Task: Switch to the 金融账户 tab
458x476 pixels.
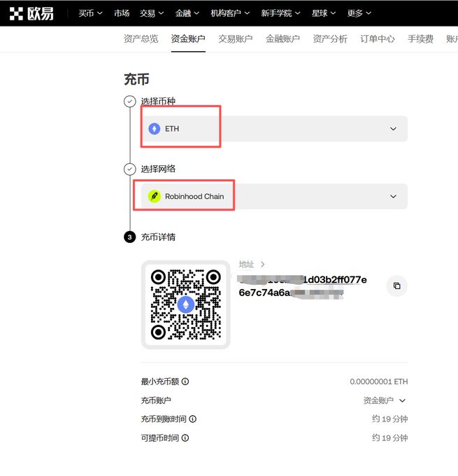Action: pyautogui.click(x=282, y=39)
